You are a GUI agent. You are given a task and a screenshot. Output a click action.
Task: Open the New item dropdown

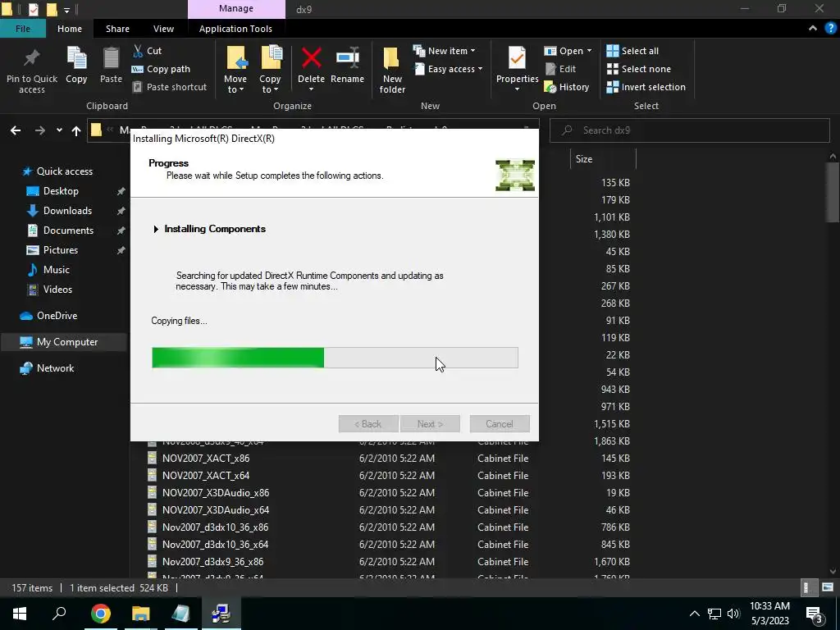point(444,51)
